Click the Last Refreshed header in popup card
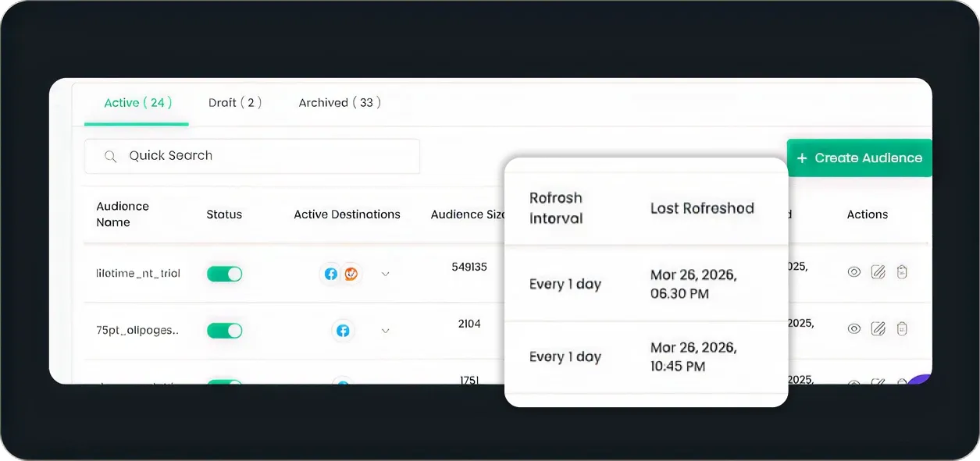This screenshot has height=461, width=980. point(702,208)
